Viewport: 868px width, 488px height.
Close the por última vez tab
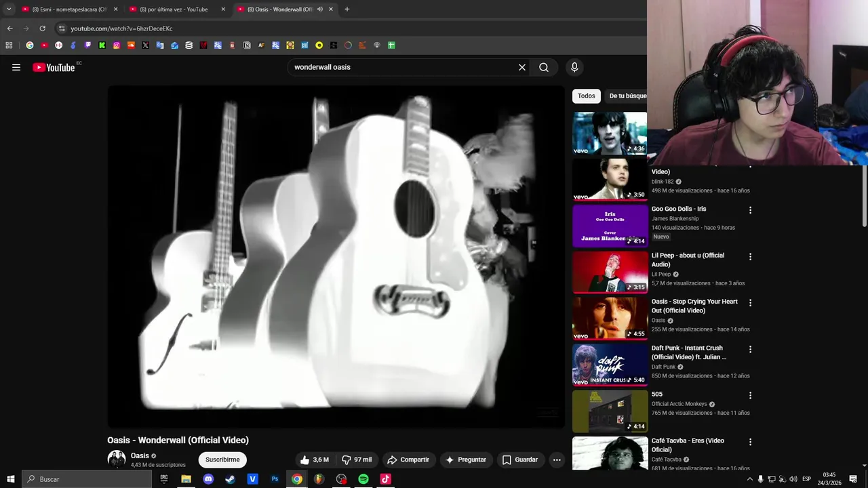[223, 9]
